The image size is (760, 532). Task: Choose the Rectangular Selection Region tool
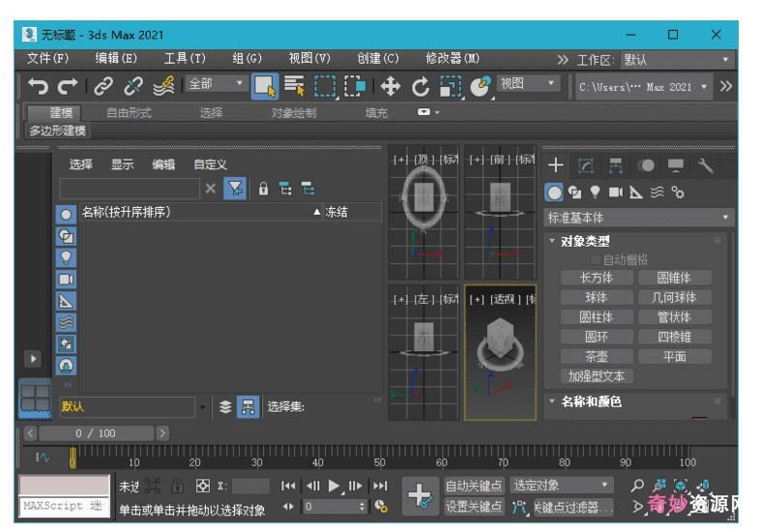(325, 86)
